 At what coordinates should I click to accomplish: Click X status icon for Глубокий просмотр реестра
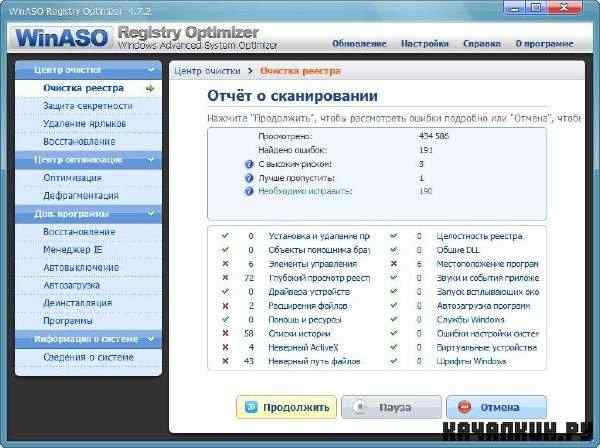(x=225, y=278)
